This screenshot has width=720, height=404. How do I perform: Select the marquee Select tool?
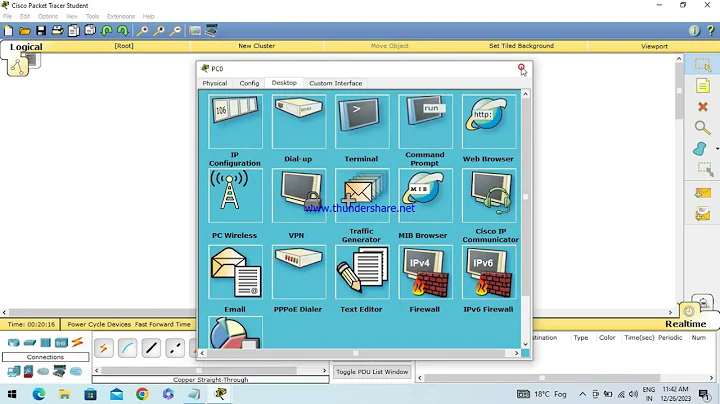[703, 65]
